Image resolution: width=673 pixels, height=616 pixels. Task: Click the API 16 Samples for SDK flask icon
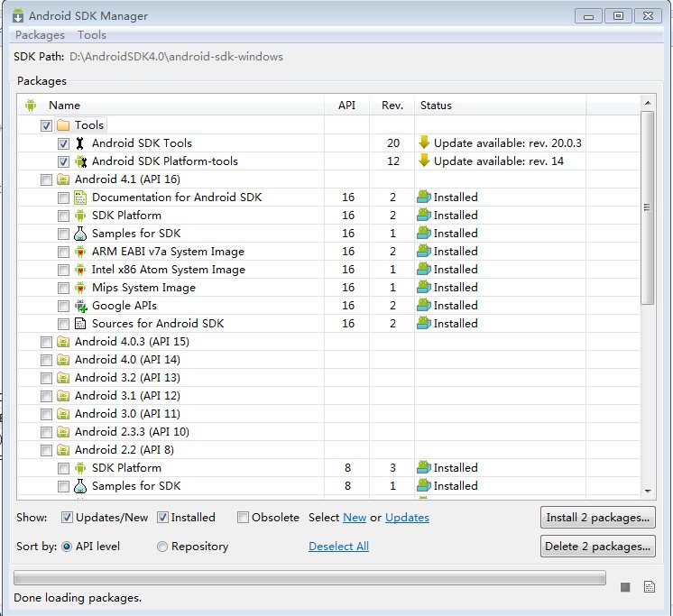click(x=80, y=234)
